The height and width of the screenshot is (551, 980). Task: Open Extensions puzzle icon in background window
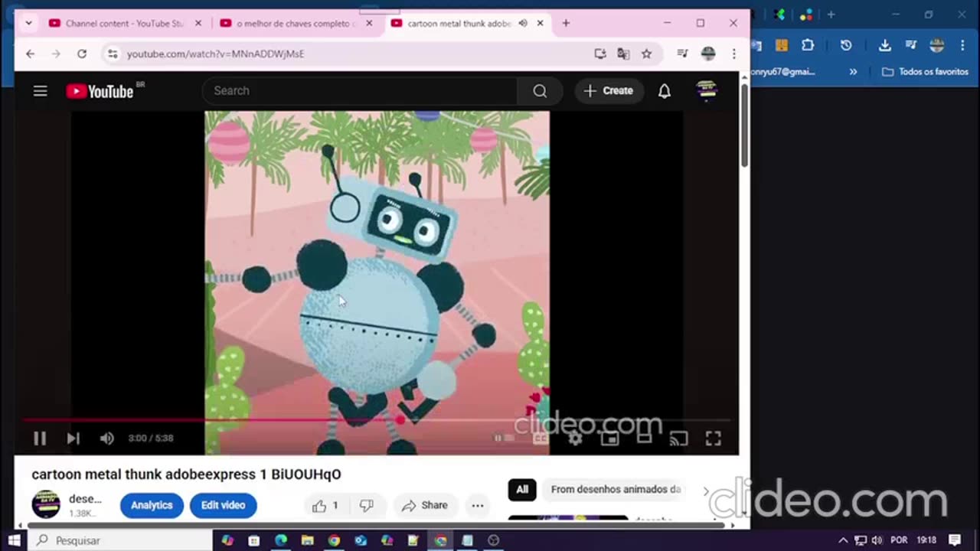point(808,45)
